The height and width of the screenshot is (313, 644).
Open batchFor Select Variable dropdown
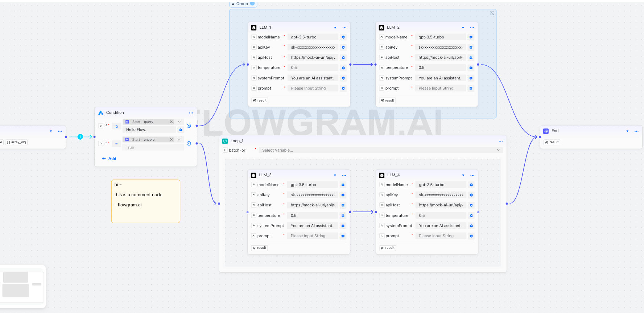click(x=380, y=150)
